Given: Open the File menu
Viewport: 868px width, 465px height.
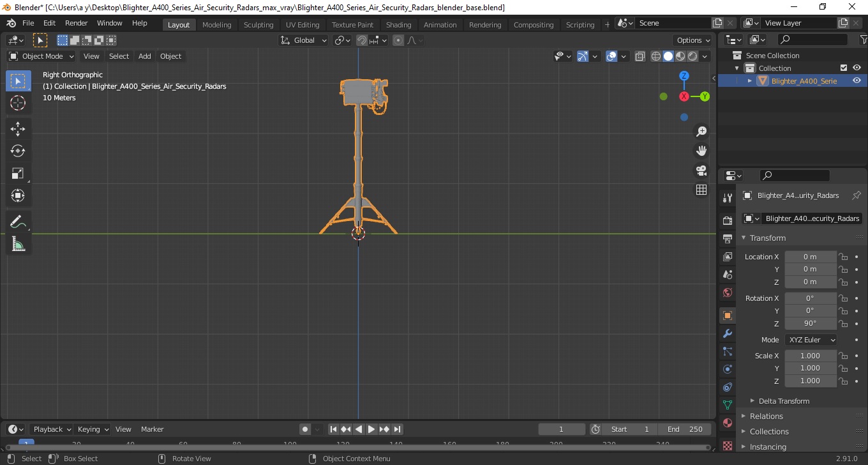Looking at the screenshot, I should (x=28, y=23).
